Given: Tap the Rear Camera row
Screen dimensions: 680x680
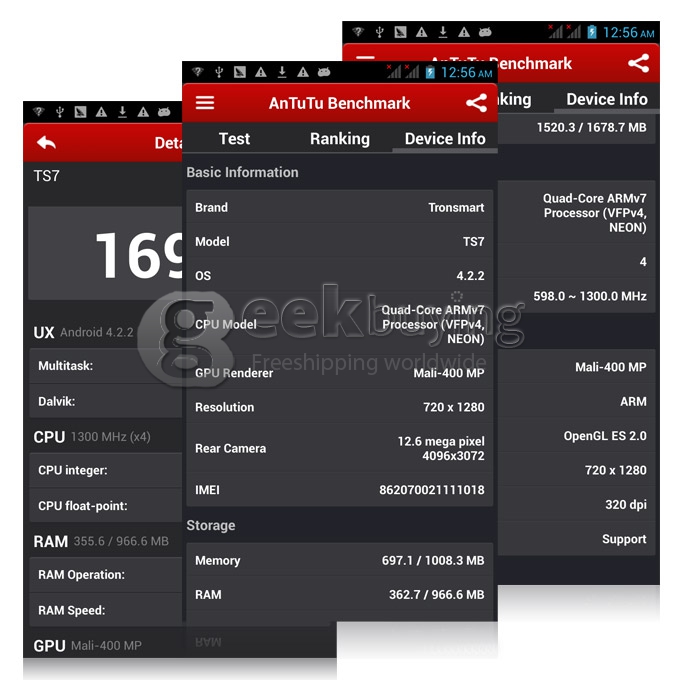Looking at the screenshot, I should (340, 448).
